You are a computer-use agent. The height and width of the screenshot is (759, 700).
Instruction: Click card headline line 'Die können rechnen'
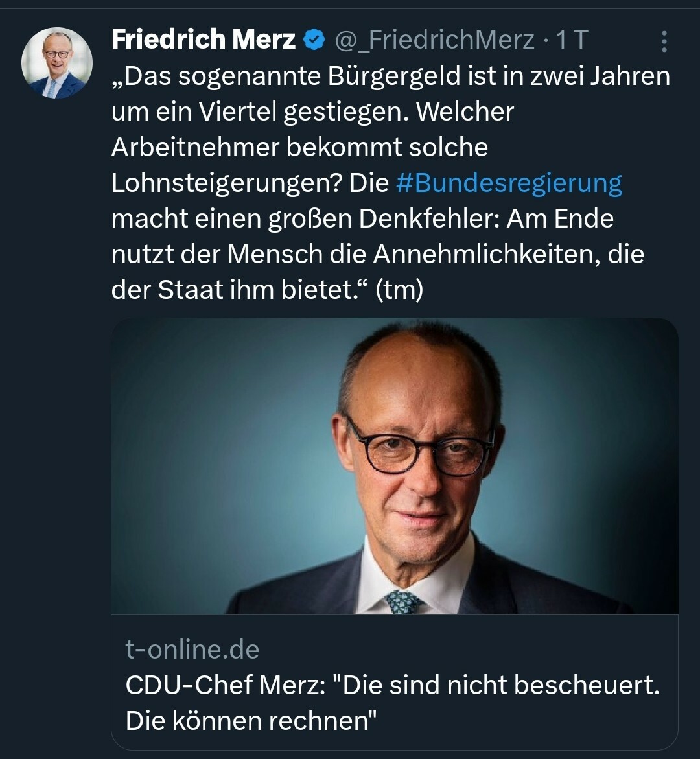251,721
